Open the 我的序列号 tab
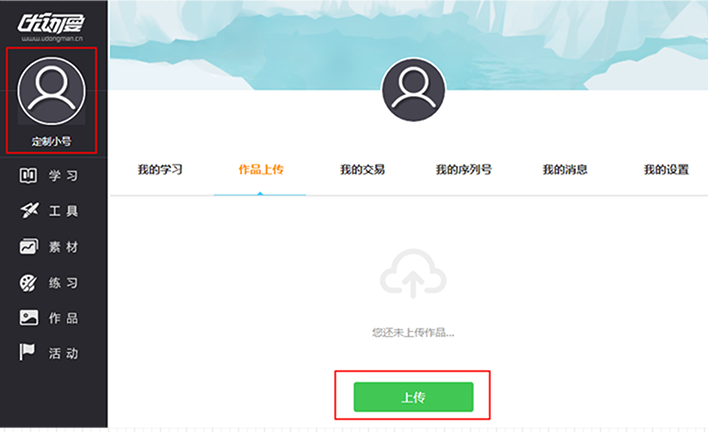The width and height of the screenshot is (708, 432). pos(463,170)
